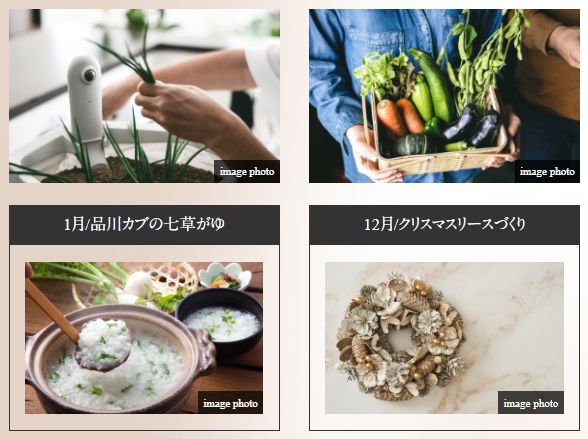Click the carrots in the basket

pos(399,117)
